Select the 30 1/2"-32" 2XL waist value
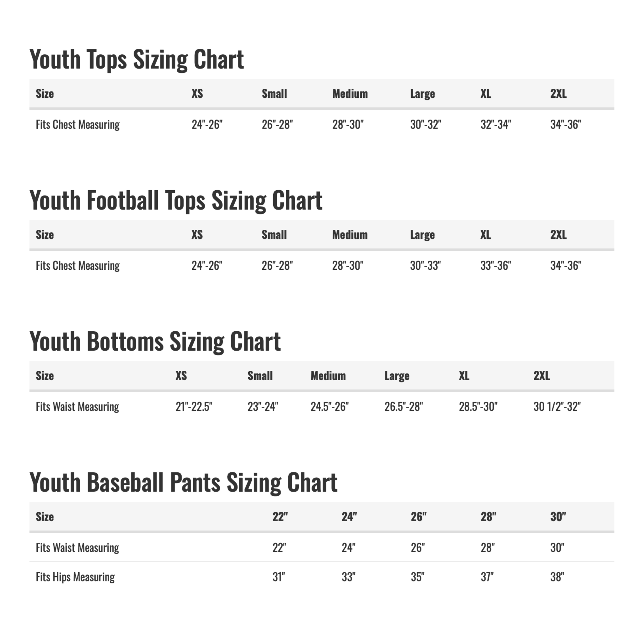 click(x=557, y=406)
